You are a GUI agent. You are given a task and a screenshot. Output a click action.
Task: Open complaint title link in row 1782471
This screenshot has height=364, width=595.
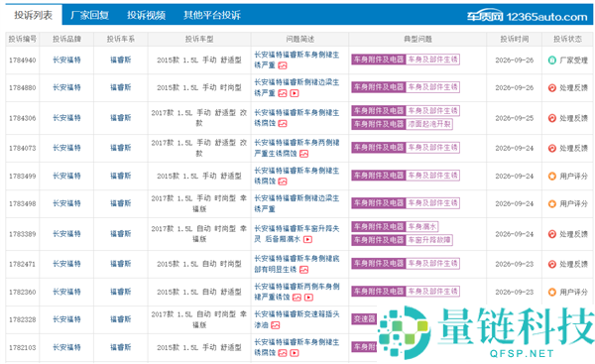pyautogui.click(x=297, y=264)
